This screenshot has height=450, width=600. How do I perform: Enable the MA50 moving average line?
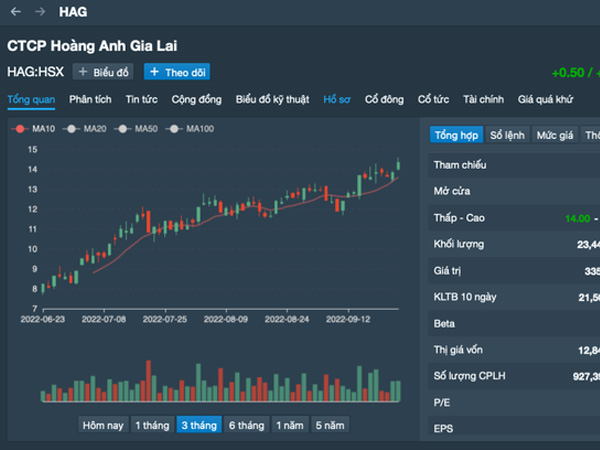pyautogui.click(x=136, y=129)
